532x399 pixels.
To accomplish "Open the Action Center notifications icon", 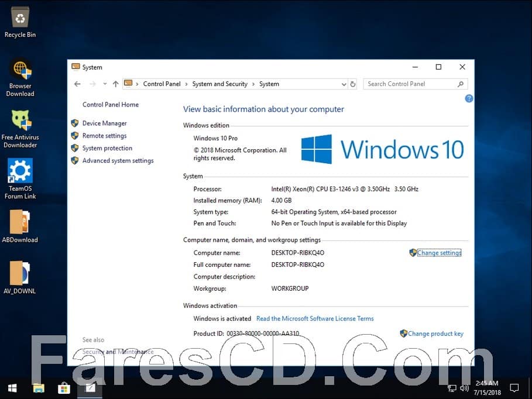I will [x=514, y=388].
